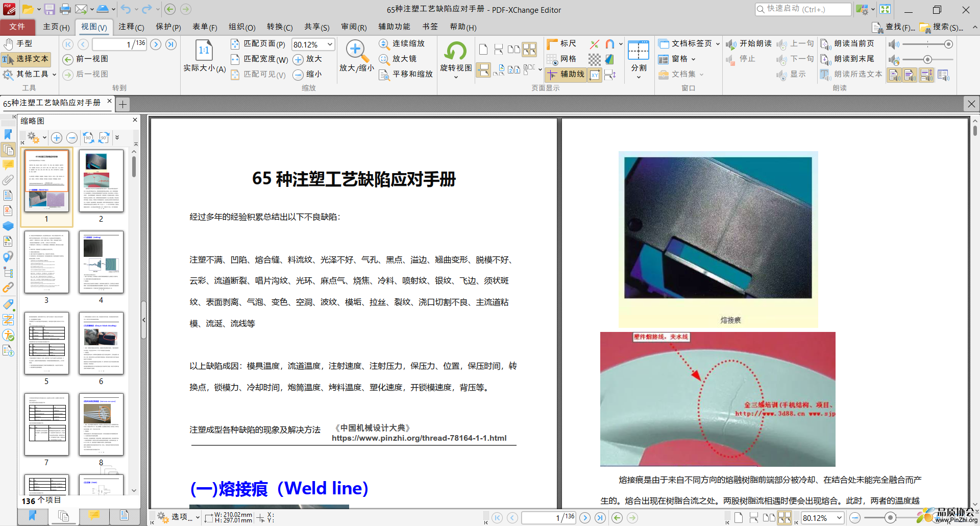Switch to Home (主页) ribbon tab
This screenshot has width=980, height=526.
pyautogui.click(x=56, y=27)
